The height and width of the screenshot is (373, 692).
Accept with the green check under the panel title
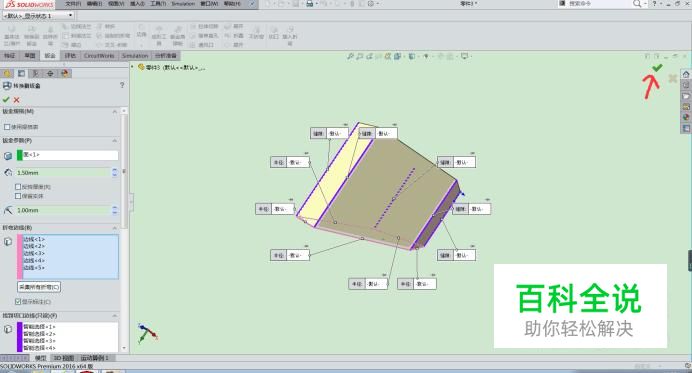(6, 100)
